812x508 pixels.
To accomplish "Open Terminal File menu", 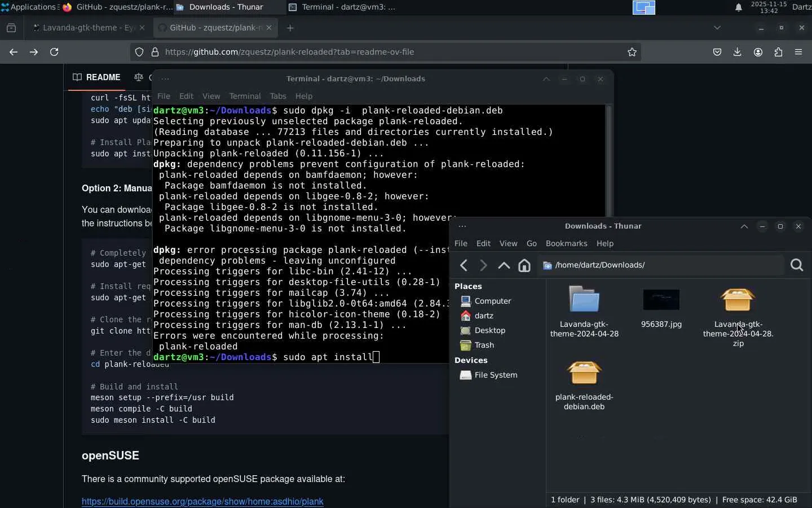I will (x=164, y=97).
